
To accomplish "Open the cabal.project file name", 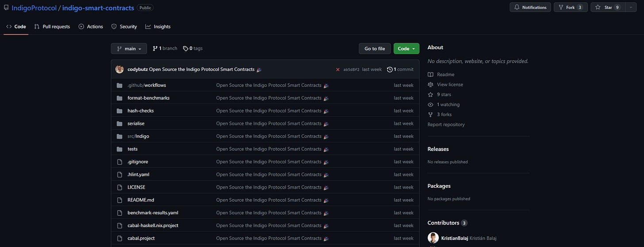I will click(141, 238).
